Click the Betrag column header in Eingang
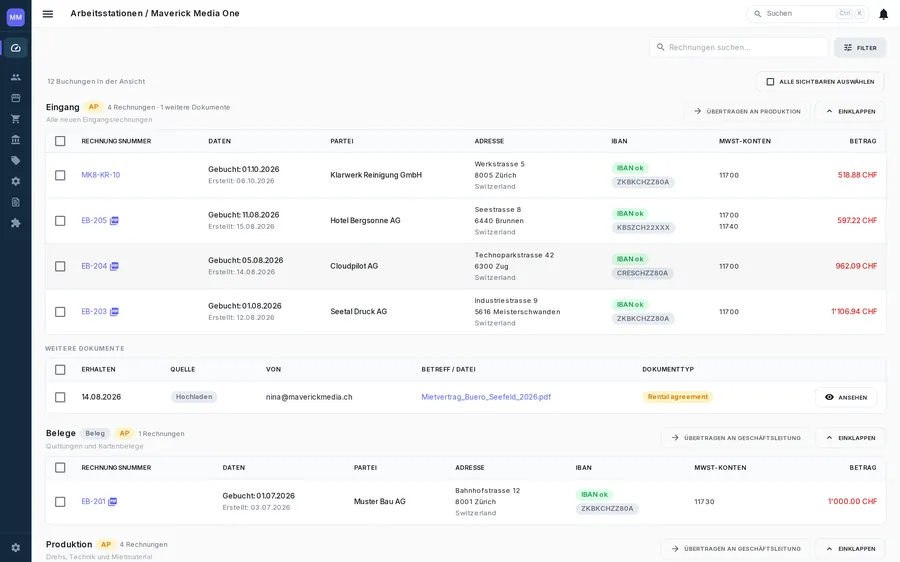The height and width of the screenshot is (562, 900). click(x=863, y=141)
